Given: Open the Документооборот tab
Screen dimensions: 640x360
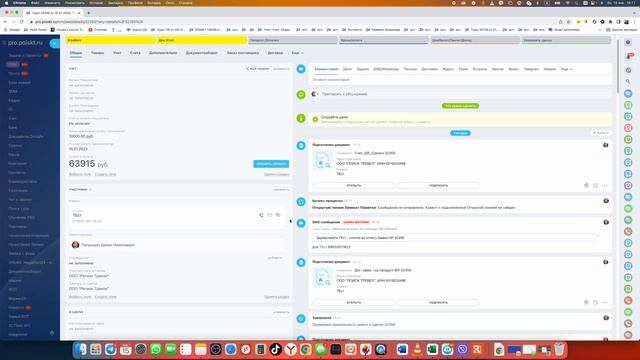Looking at the screenshot, I should tap(202, 53).
